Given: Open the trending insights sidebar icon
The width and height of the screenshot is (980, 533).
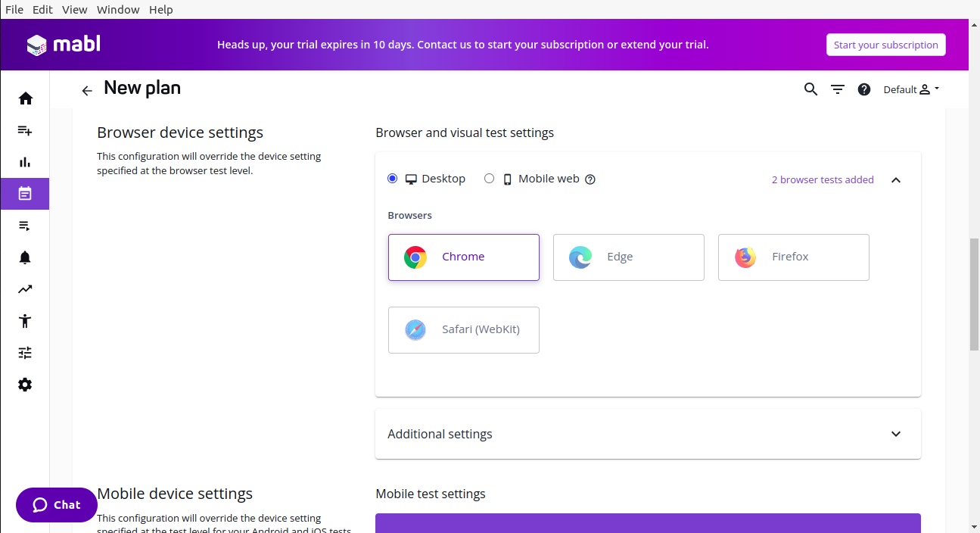Looking at the screenshot, I should tap(25, 289).
